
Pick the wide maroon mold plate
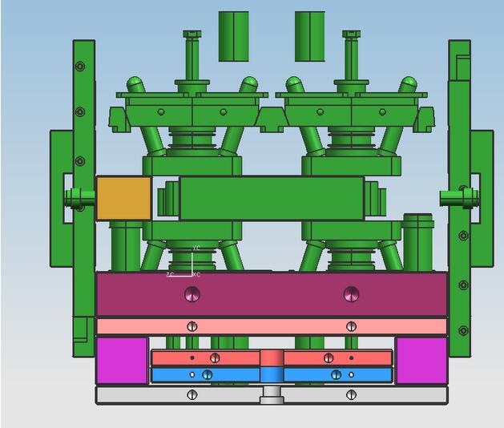click(272, 295)
